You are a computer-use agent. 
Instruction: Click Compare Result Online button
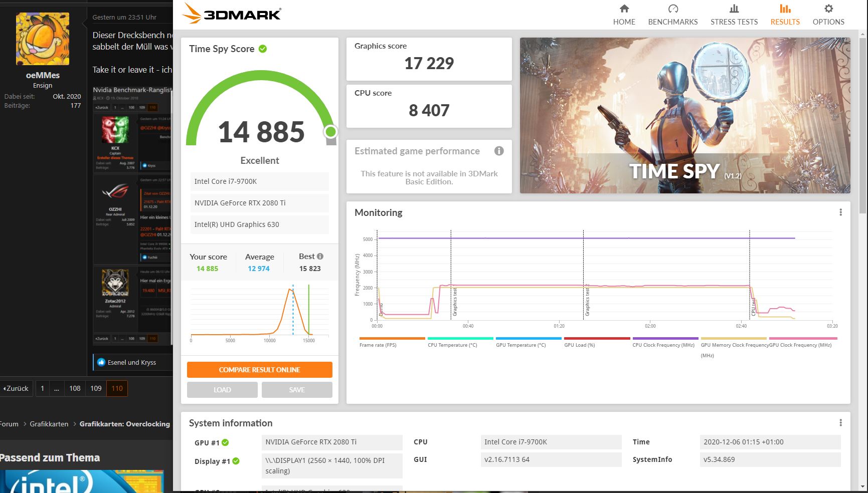point(259,370)
